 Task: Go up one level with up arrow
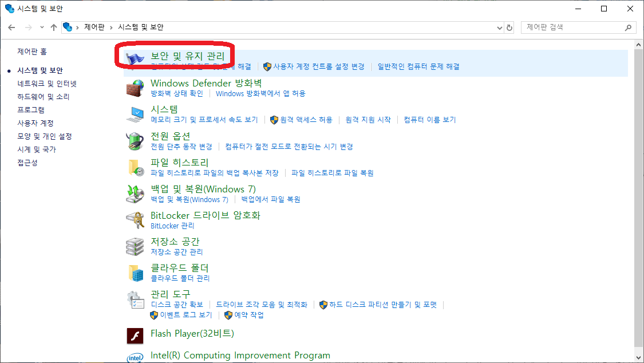[x=54, y=27]
